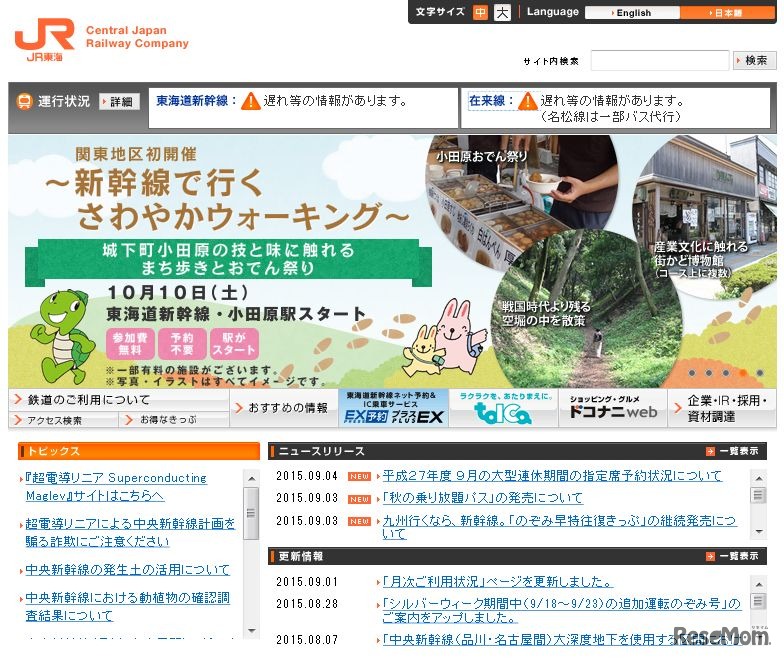Image resolution: width=784 pixels, height=659 pixels.
Task: Set text size to large (大)
Action: pos(502,12)
